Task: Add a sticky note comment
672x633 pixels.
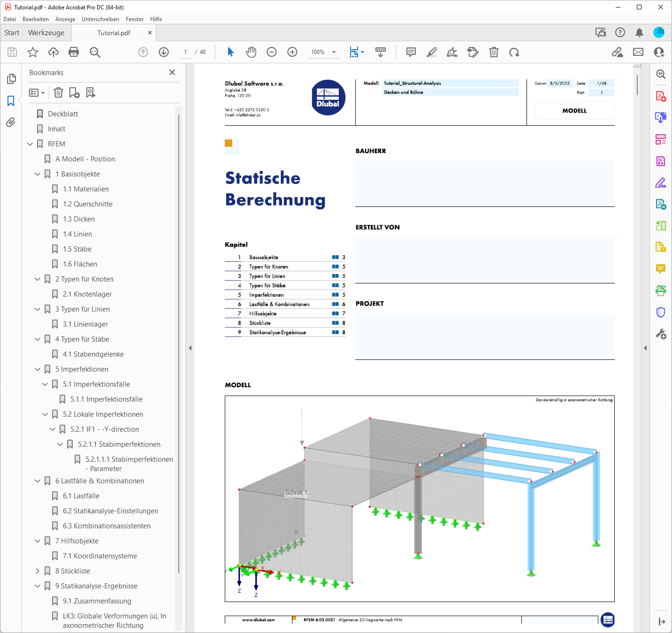Action: [x=411, y=52]
